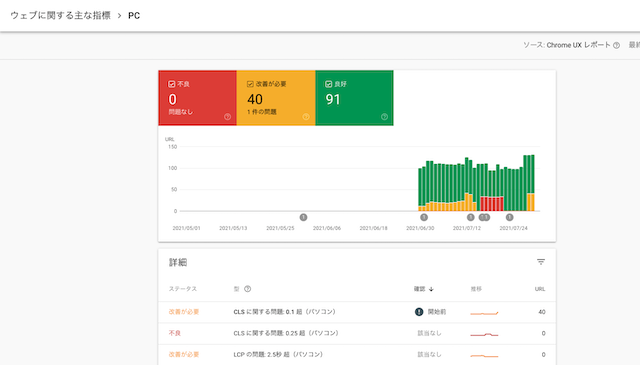
Task: Toggle the 改善が必要 checkbox in orange card
Action: coord(250,84)
